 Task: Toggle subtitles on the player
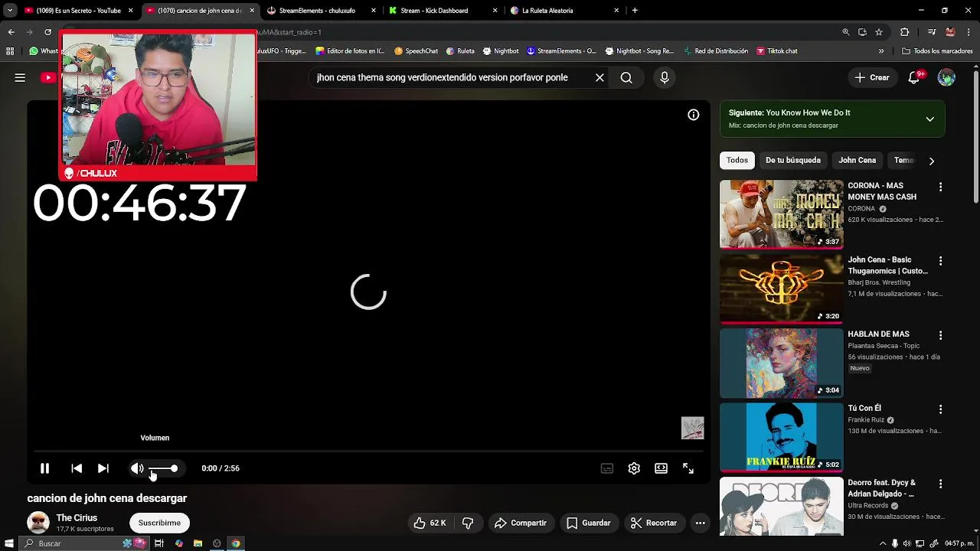607,468
